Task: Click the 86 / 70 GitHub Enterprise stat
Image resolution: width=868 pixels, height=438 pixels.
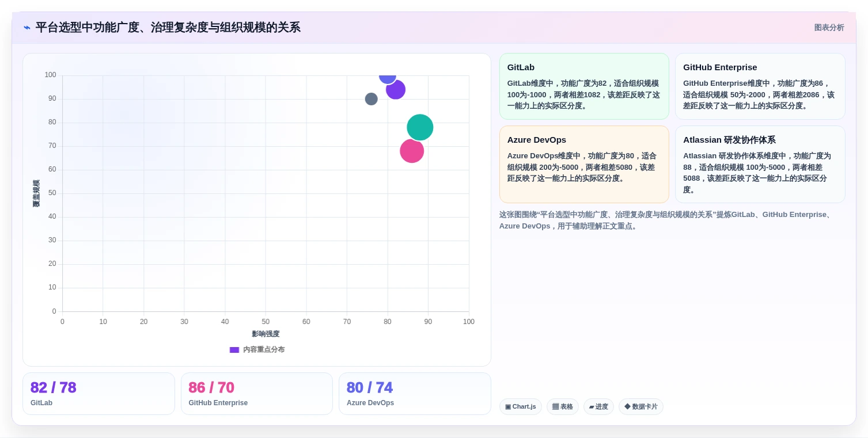Action: [257, 394]
